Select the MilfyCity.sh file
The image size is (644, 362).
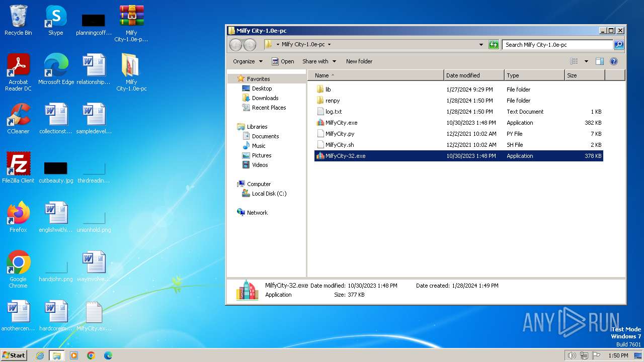[x=458, y=145]
